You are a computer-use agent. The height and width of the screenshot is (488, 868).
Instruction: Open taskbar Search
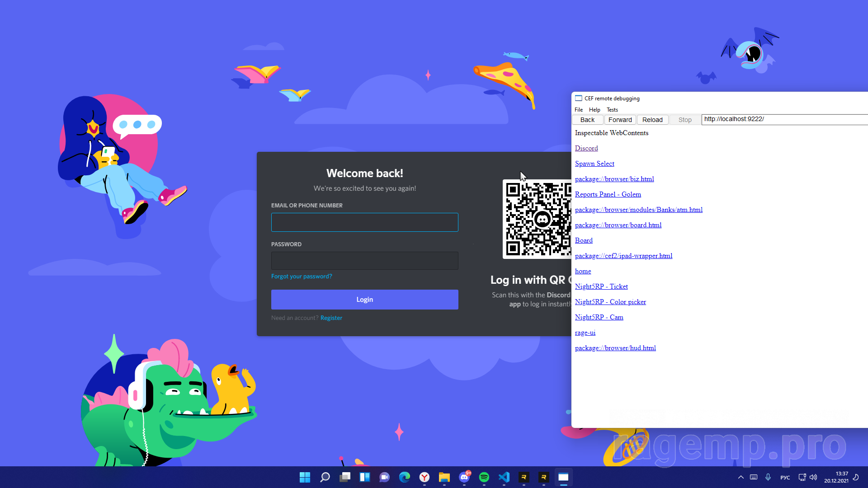325,477
